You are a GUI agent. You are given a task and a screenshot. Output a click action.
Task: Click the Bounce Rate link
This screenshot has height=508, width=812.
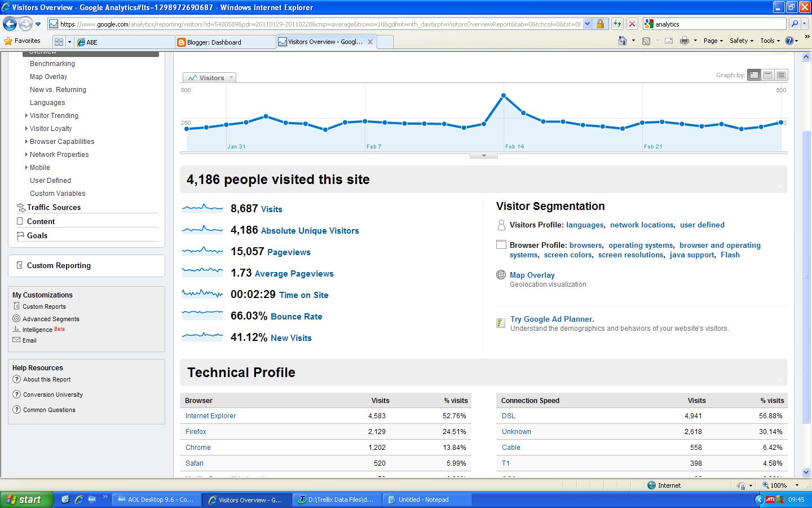[297, 317]
